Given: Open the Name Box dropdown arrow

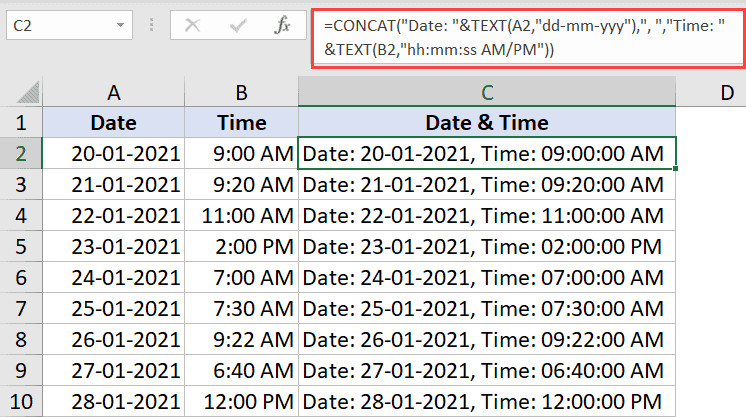Looking at the screenshot, I should [x=119, y=22].
